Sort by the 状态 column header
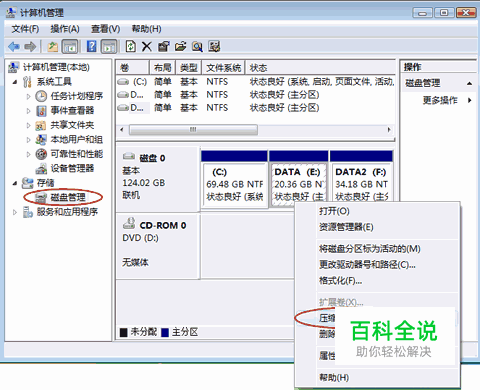The width and height of the screenshot is (480, 390). [320, 68]
